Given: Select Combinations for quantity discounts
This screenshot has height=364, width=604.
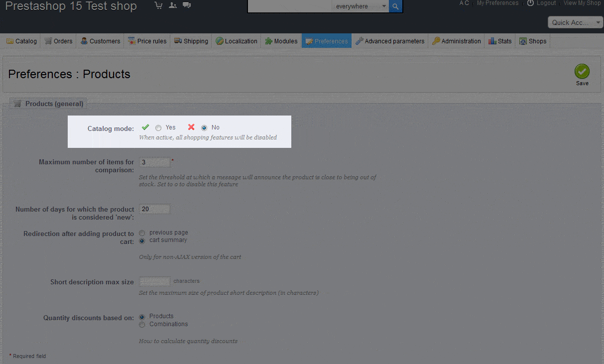Looking at the screenshot, I should tap(142, 325).
